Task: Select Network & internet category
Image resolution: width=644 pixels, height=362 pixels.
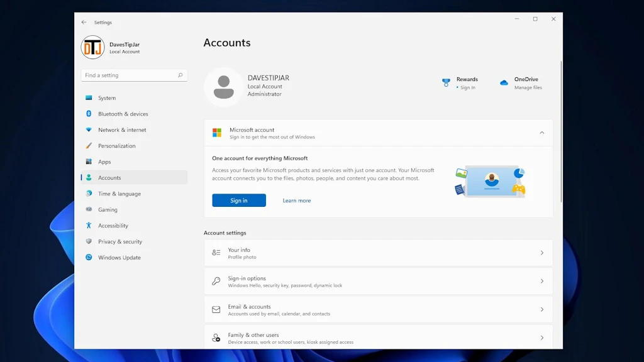Action: pos(134,129)
